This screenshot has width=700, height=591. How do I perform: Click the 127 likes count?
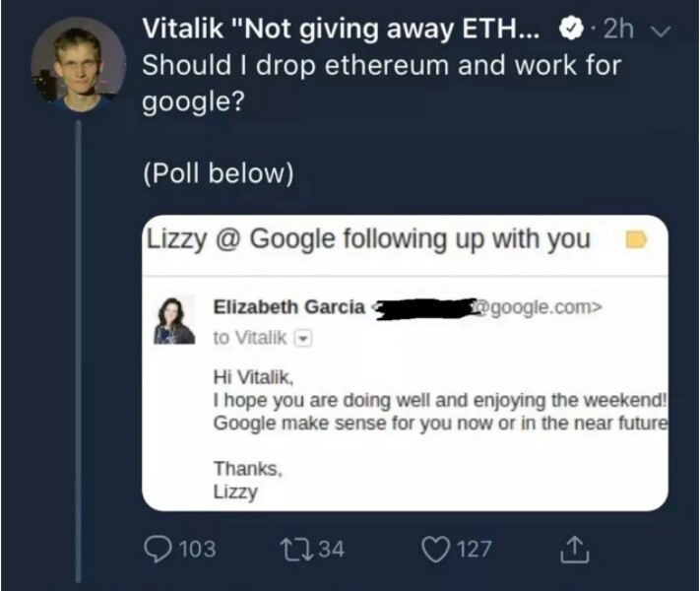[x=475, y=548]
